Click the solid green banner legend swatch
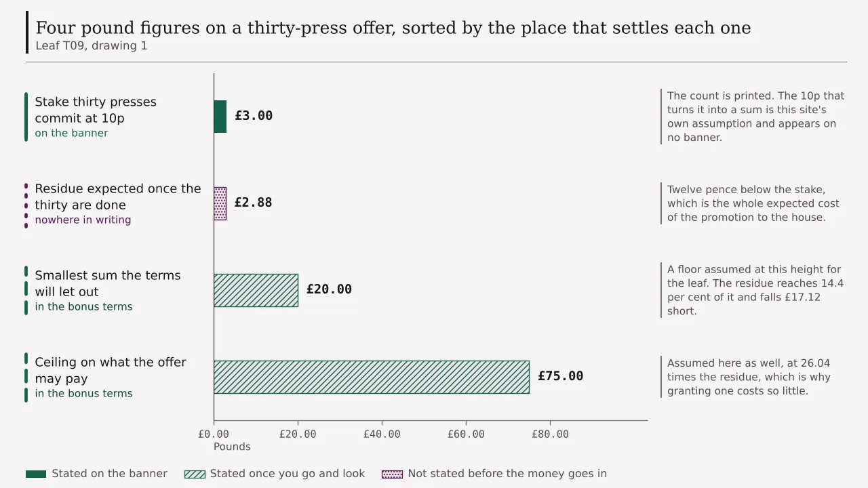This screenshot has width=868, height=488. click(36, 474)
